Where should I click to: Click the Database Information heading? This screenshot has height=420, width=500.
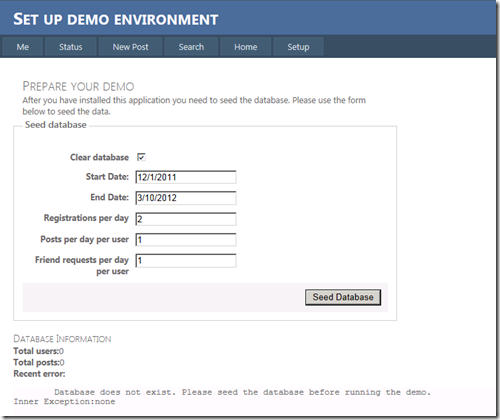coord(62,339)
